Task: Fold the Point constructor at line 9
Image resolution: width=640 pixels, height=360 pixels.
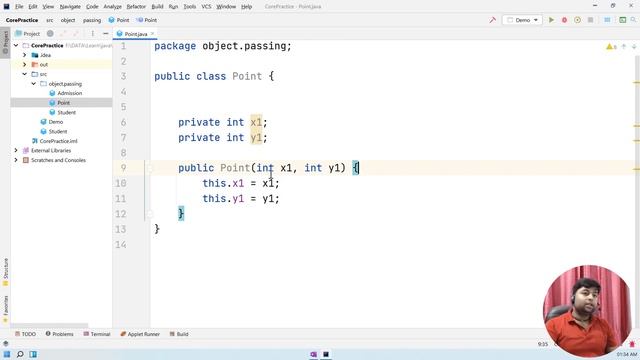Action: (x=149, y=168)
